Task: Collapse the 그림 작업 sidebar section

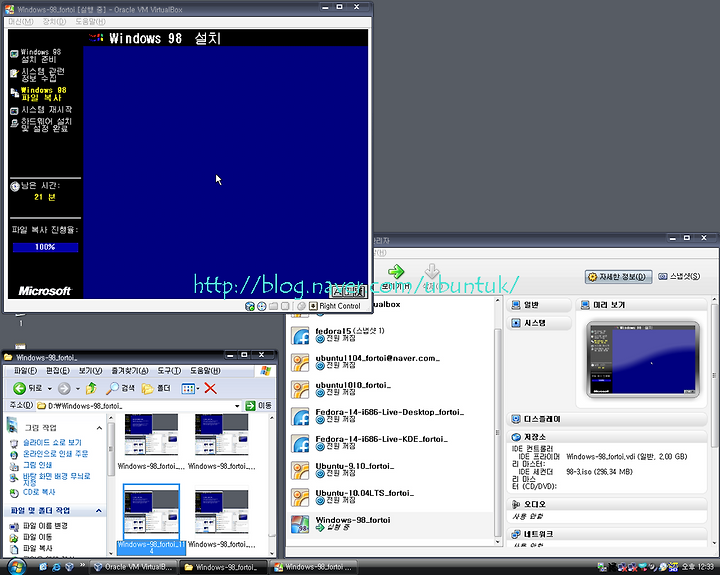Action: click(x=99, y=428)
